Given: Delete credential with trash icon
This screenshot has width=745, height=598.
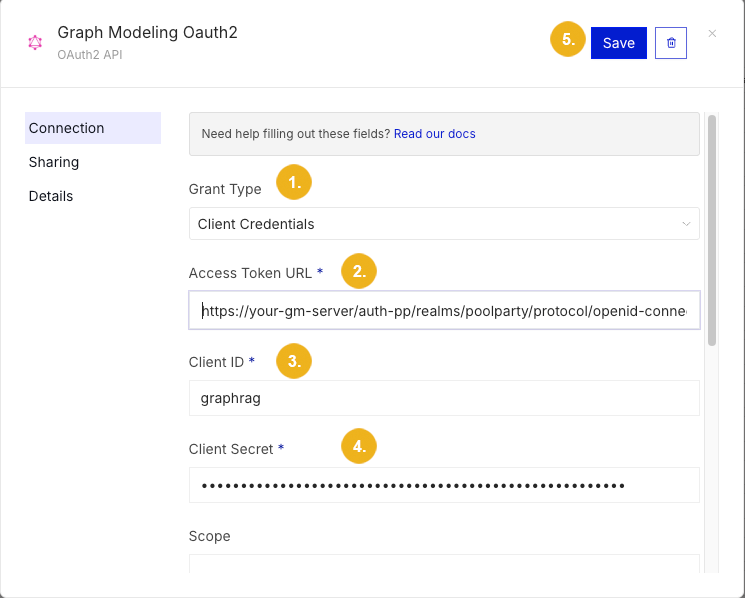Looking at the screenshot, I should coord(671,43).
